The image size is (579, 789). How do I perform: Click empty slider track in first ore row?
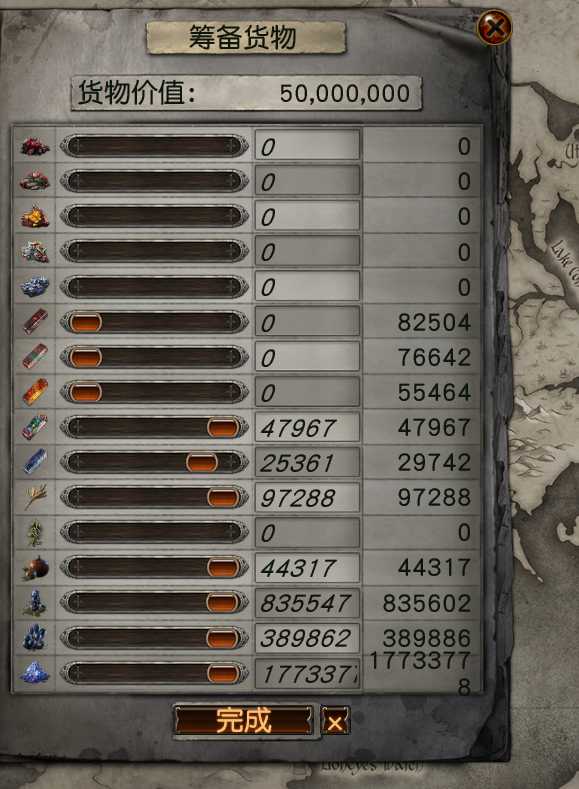click(x=154, y=146)
